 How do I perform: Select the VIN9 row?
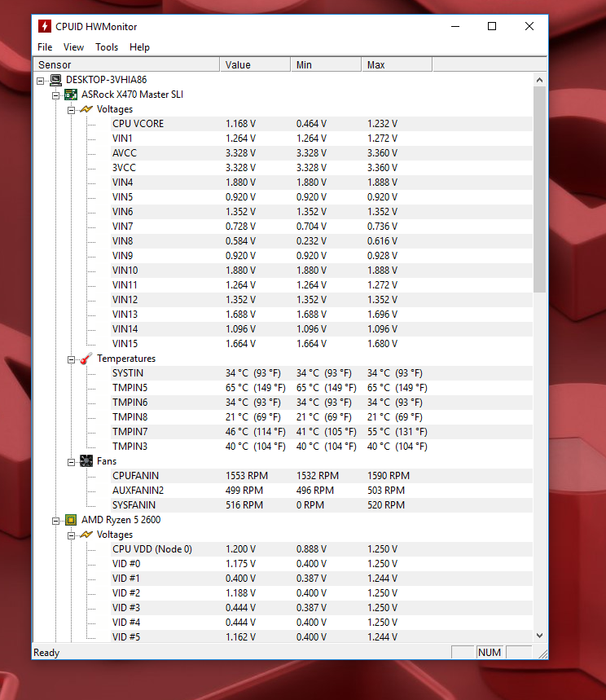point(322,256)
